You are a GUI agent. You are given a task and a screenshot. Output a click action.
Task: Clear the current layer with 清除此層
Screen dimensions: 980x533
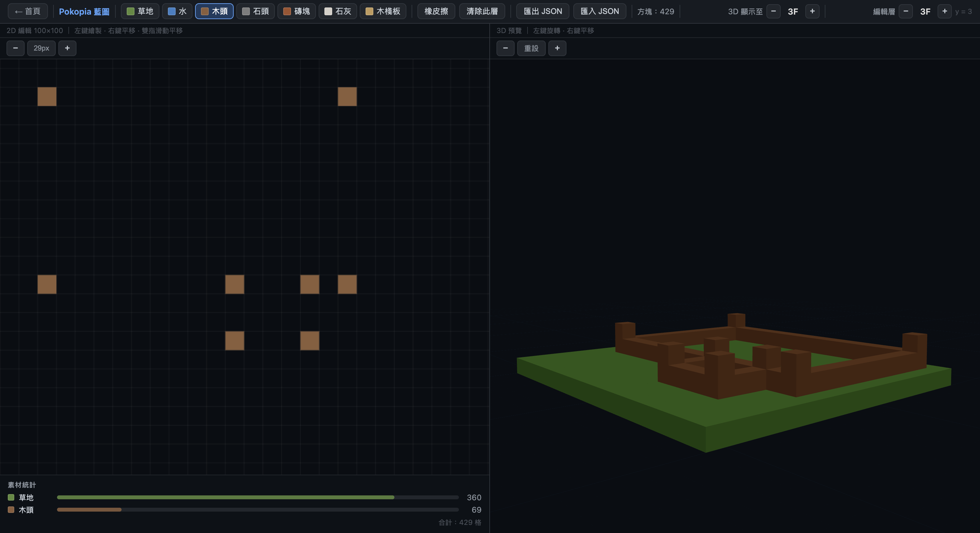click(x=482, y=11)
